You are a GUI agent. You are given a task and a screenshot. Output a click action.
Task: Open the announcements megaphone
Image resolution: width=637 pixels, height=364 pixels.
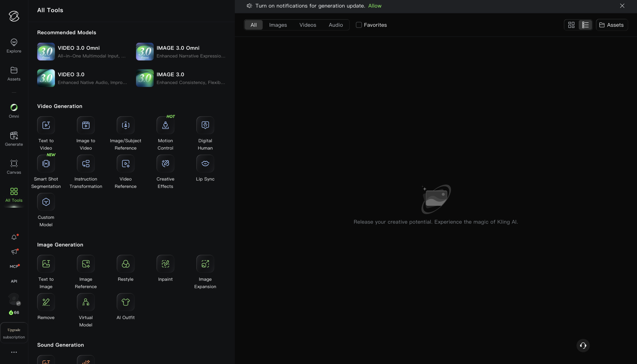[14, 252]
